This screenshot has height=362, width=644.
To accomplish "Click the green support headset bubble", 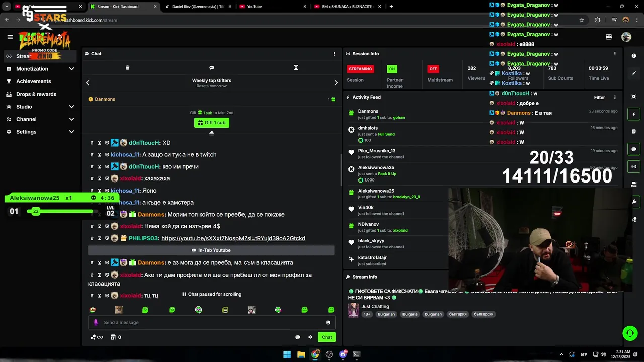I will click(x=630, y=333).
